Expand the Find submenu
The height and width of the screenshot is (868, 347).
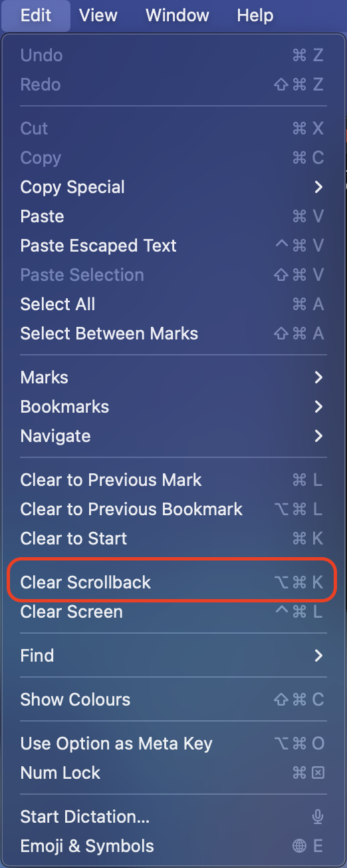[x=172, y=656]
